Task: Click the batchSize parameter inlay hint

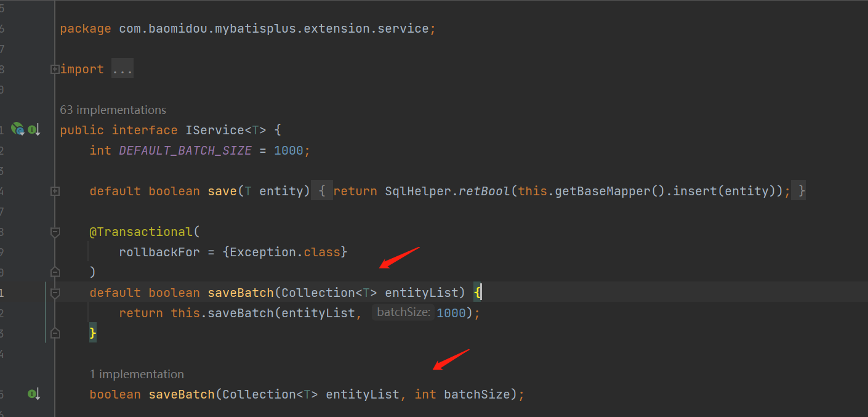Action: click(403, 313)
